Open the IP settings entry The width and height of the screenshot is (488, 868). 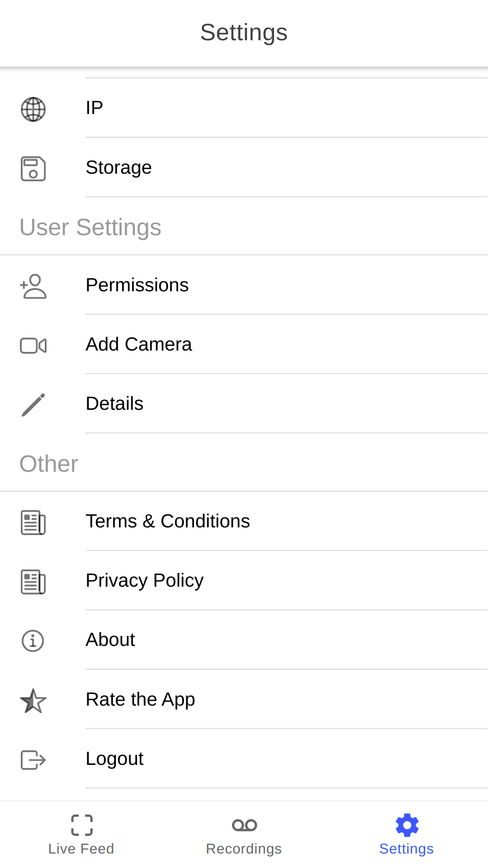click(95, 108)
